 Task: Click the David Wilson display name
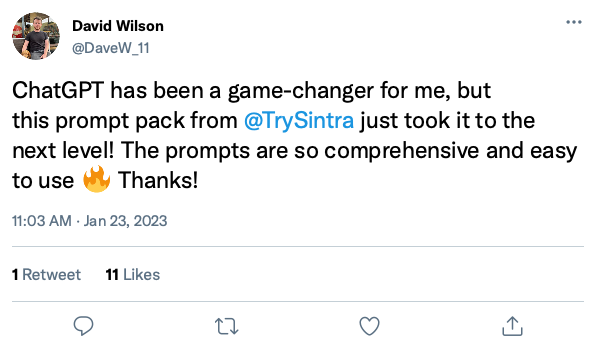(x=118, y=26)
